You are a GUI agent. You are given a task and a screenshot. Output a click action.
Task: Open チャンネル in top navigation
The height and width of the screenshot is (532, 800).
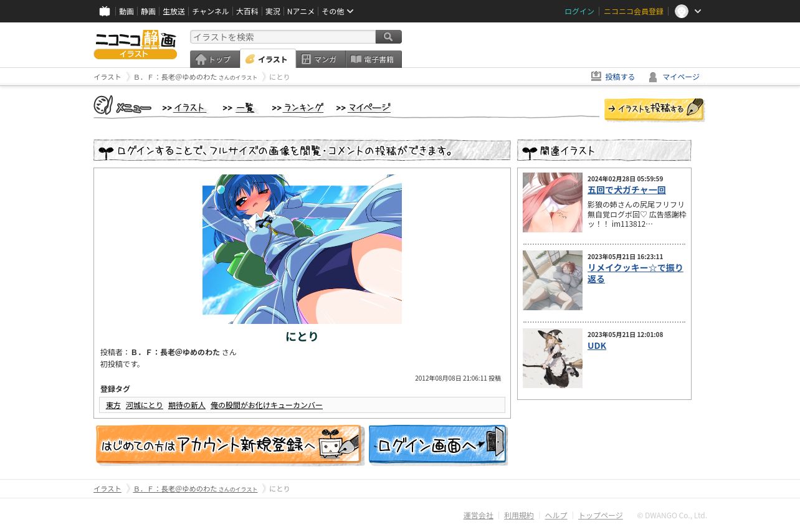pos(211,11)
